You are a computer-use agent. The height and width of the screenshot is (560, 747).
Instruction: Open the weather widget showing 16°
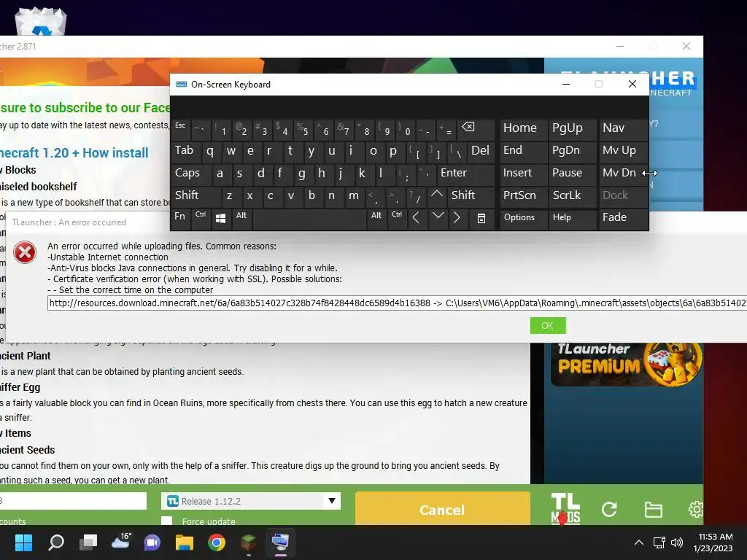coord(121,541)
